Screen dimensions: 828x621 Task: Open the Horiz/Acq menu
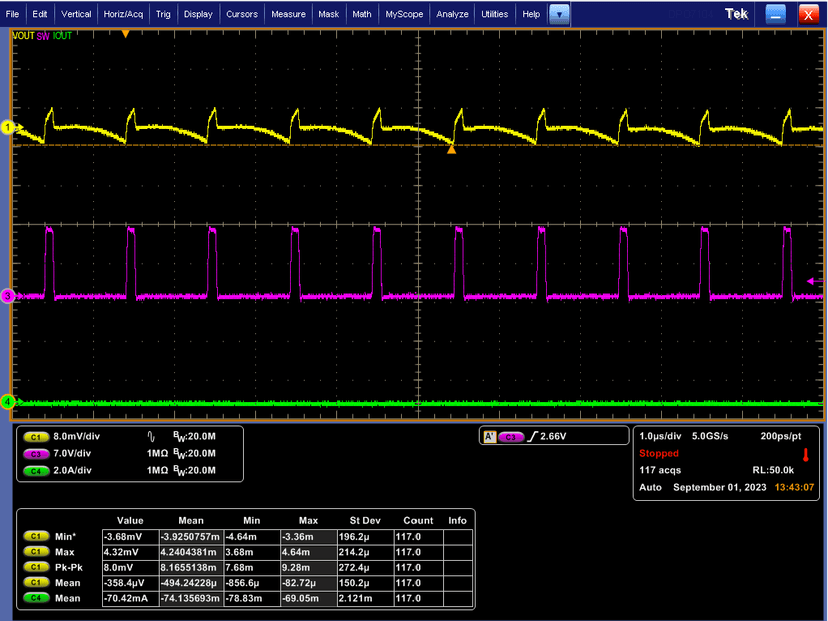pos(123,15)
